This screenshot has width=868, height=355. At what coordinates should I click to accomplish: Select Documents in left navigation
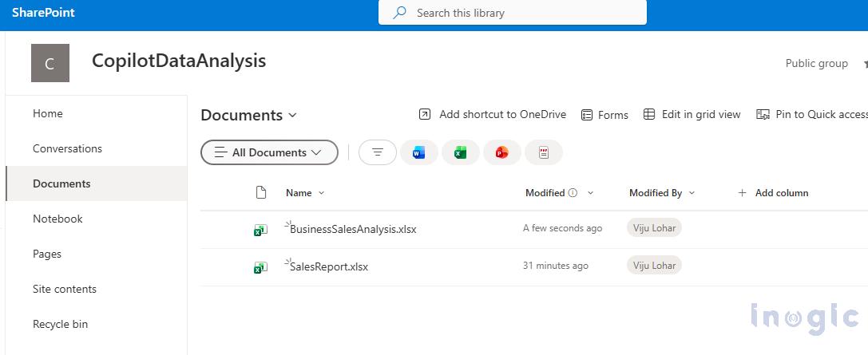[97, 183]
